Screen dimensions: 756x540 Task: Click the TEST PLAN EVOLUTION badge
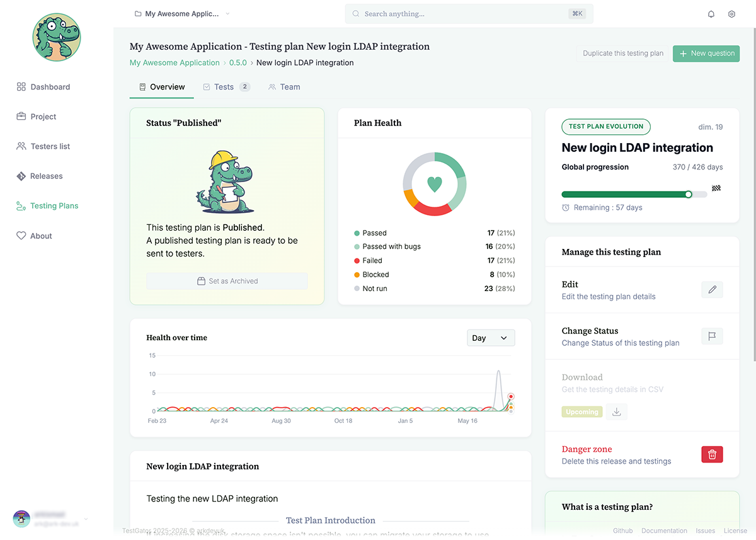click(606, 127)
